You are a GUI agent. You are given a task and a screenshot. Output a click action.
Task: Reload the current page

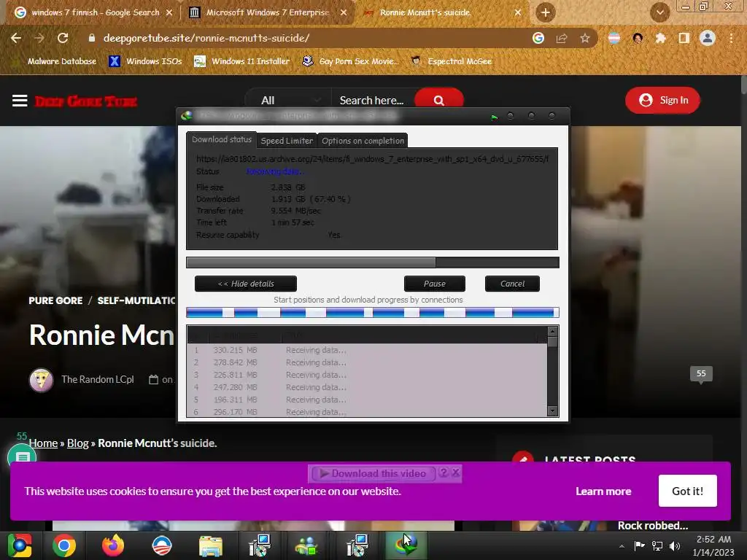pos(63,38)
